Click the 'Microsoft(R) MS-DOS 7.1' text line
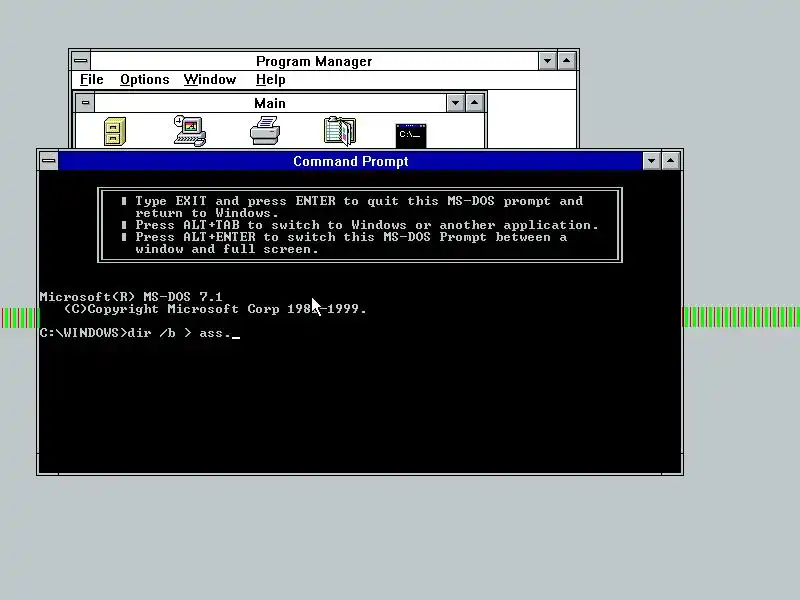 (x=131, y=296)
